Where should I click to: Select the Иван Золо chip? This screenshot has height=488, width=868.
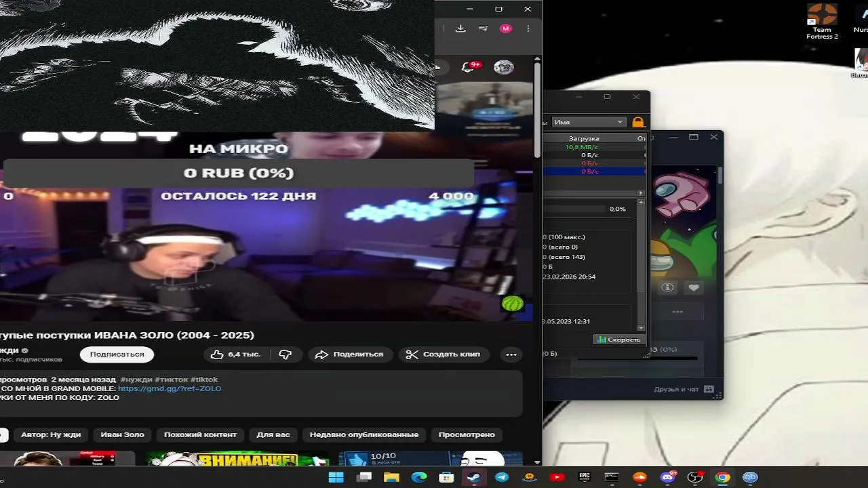point(123,435)
